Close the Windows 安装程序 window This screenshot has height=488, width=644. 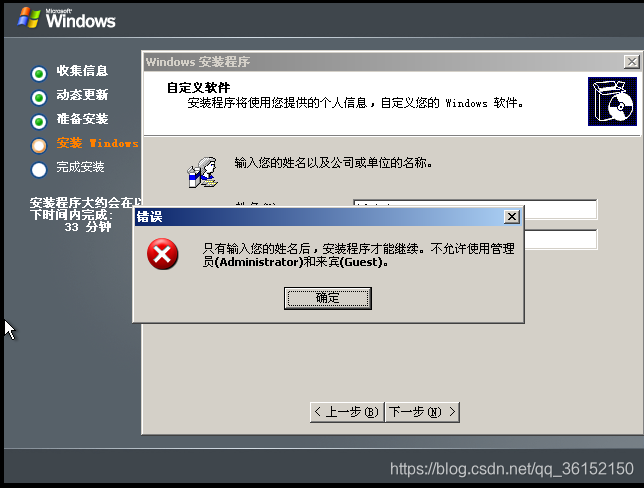point(631,62)
